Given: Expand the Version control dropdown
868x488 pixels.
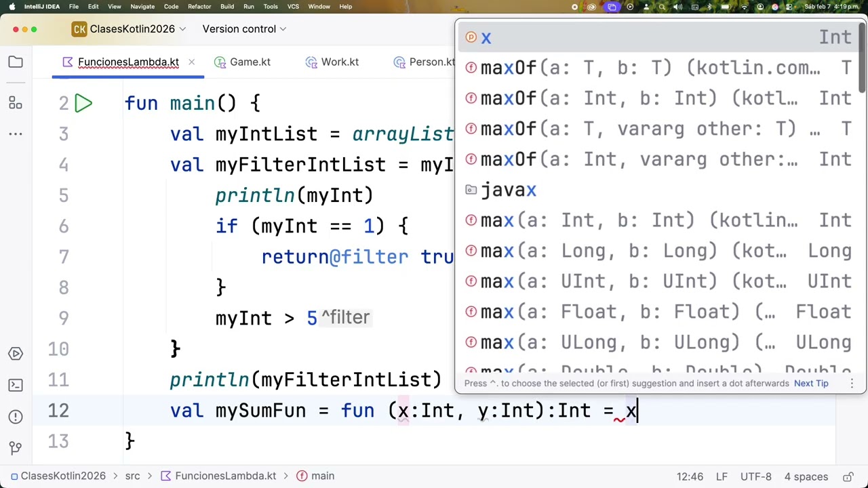Looking at the screenshot, I should (x=244, y=29).
